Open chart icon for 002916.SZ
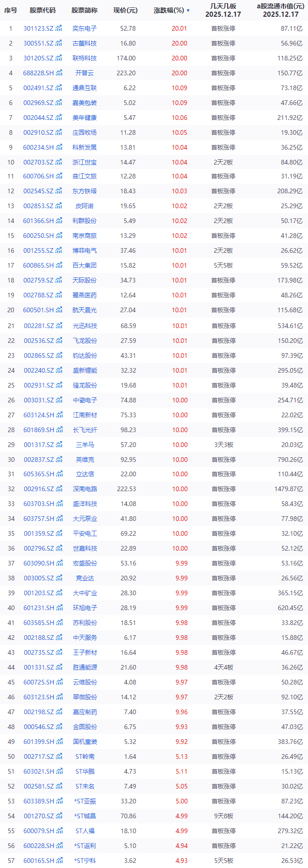 (x=59, y=489)
